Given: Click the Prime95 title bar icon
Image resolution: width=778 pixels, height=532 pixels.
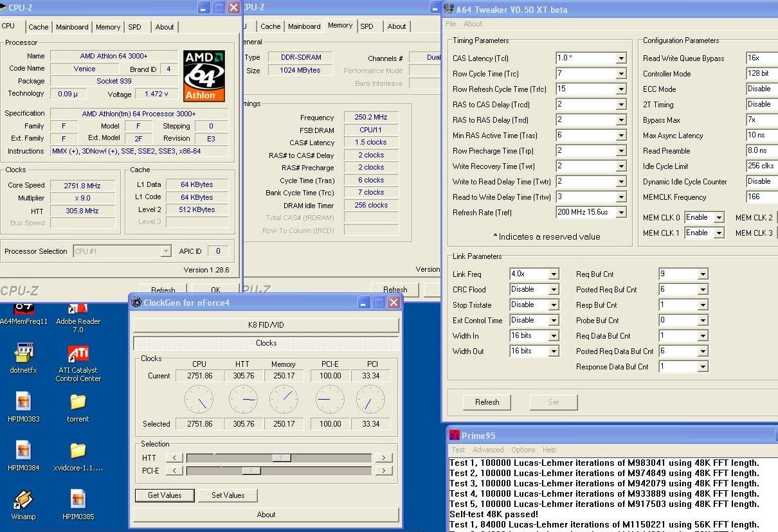Looking at the screenshot, I should click(454, 436).
